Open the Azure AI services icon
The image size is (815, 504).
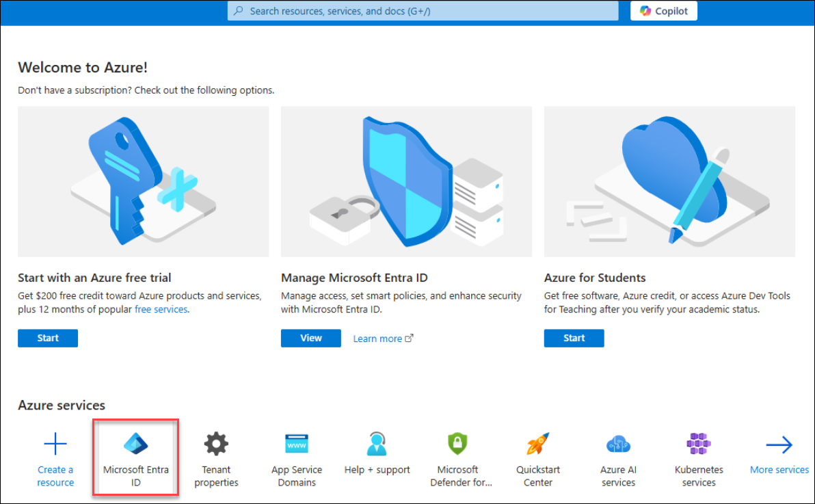[x=618, y=445]
